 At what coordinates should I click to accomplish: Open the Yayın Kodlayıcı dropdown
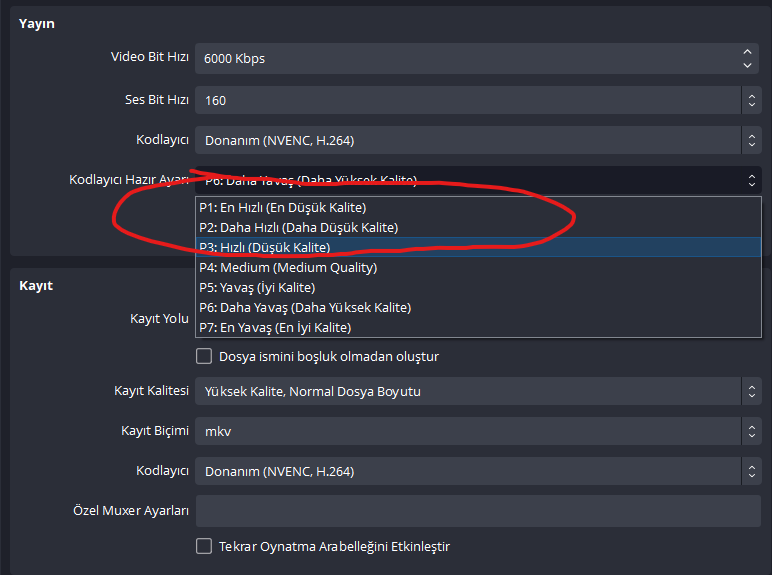tap(750, 140)
